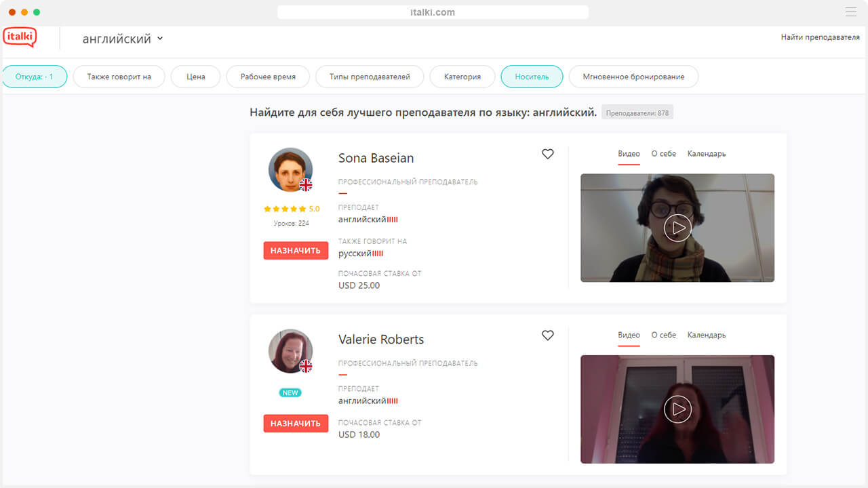Open the Откуда: 1 filter

(35, 77)
